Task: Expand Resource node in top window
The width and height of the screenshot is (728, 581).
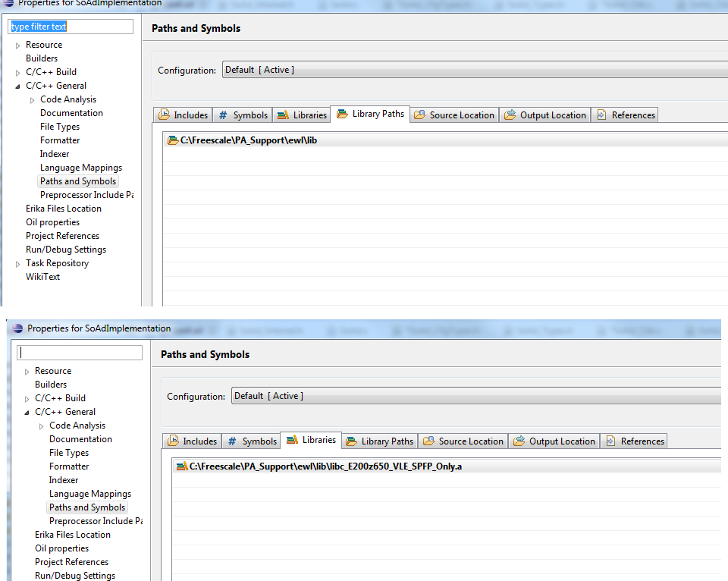Action: point(17,46)
